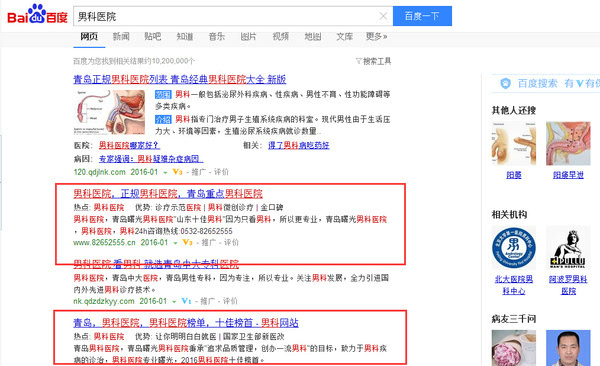Expand dropdown arrow next to nk.qdzdzkyy.com
Screen dimensions: 600x366
point(174,302)
